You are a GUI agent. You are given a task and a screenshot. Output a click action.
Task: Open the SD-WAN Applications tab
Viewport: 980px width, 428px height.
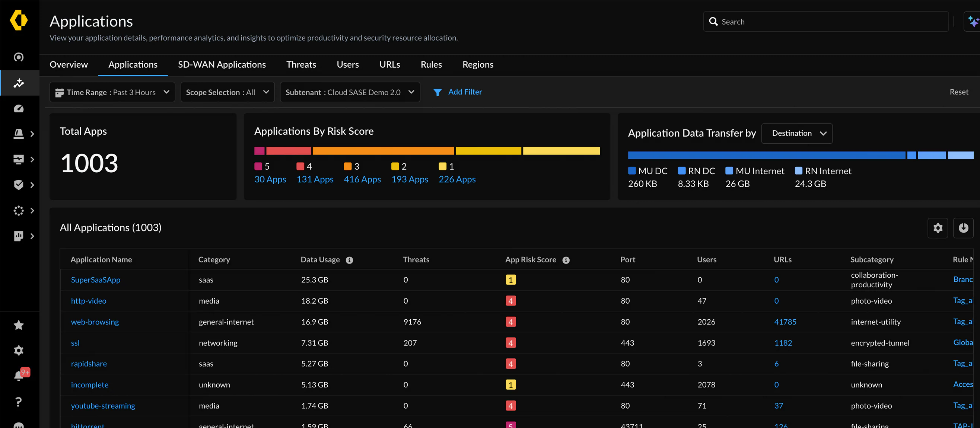coord(222,65)
